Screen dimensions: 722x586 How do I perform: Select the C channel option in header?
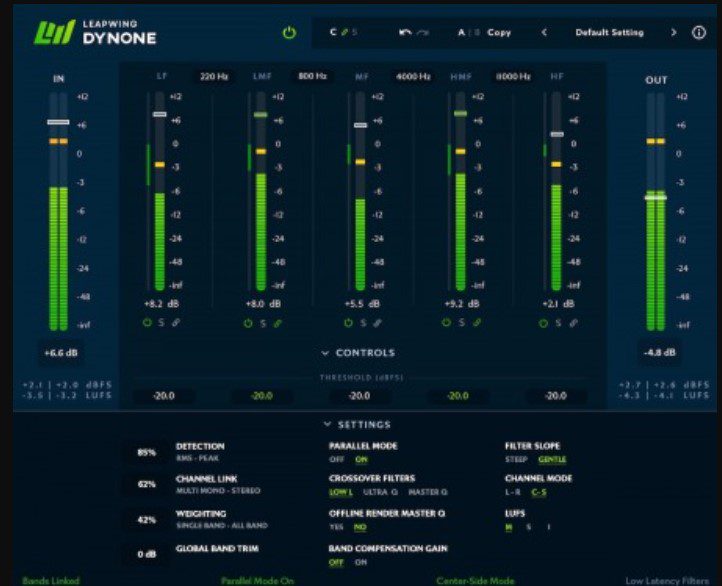[x=333, y=32]
